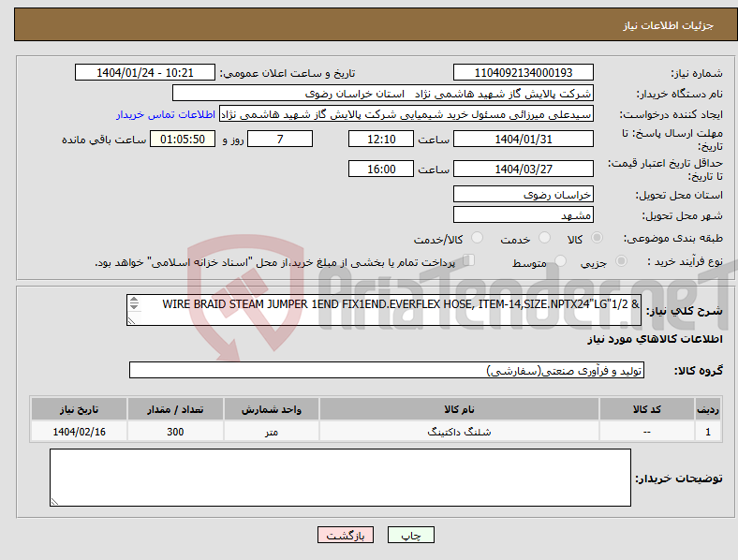Click the resize handle of description box

click(131, 320)
